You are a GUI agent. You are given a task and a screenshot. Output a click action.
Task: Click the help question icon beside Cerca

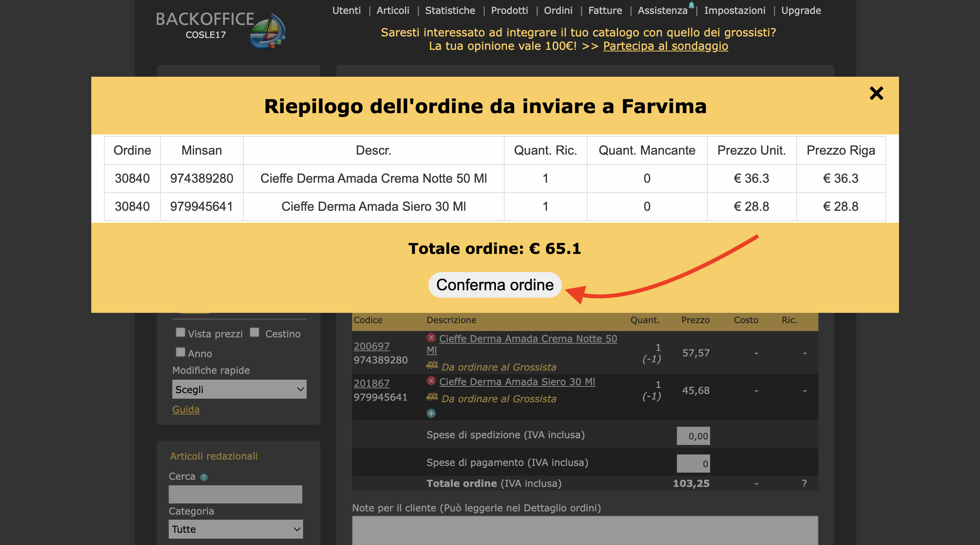(x=204, y=477)
